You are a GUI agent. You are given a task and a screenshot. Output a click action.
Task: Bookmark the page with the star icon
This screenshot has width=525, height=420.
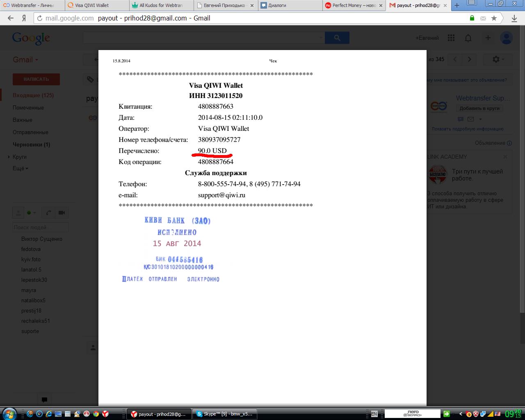[494, 18]
